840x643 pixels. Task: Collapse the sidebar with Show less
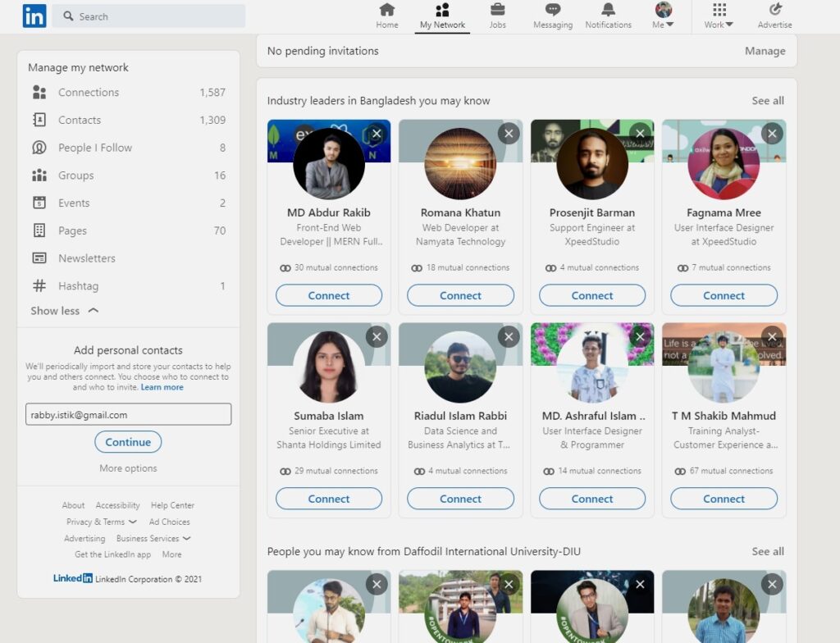[64, 311]
